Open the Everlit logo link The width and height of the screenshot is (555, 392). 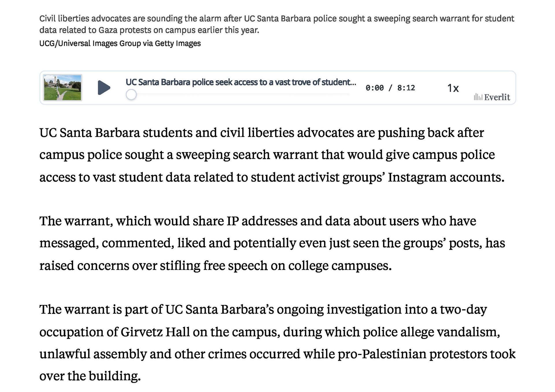pos(497,97)
